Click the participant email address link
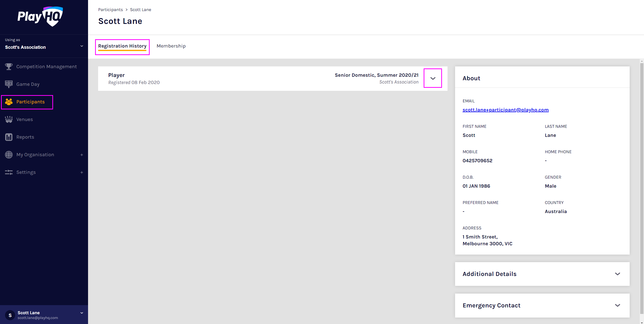 coord(505,110)
